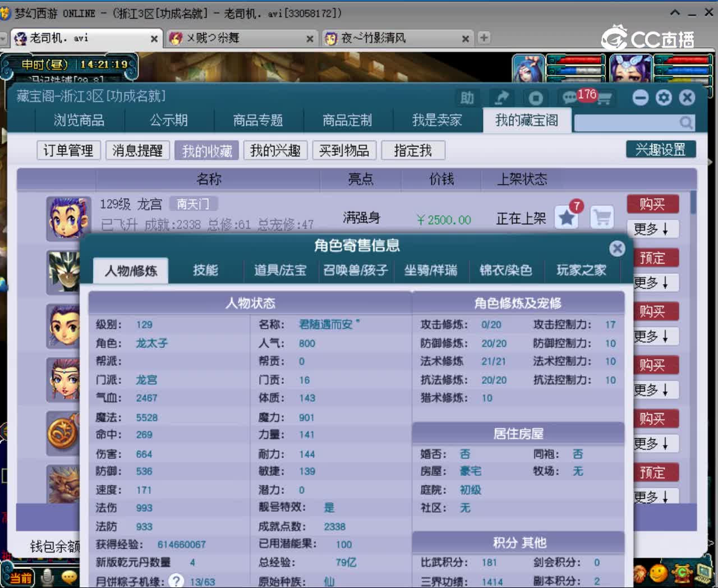Click the second party member portrait
This screenshot has width=718, height=588.
(x=630, y=69)
